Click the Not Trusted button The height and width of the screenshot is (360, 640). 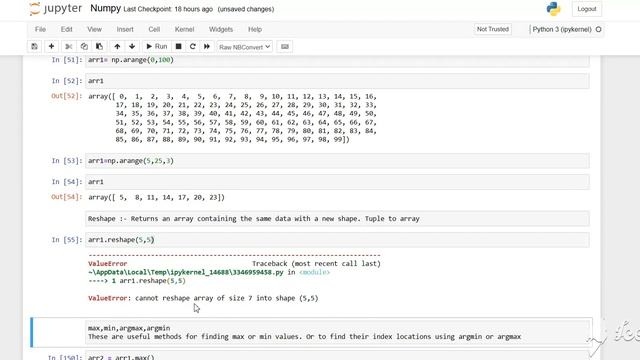tap(493, 29)
